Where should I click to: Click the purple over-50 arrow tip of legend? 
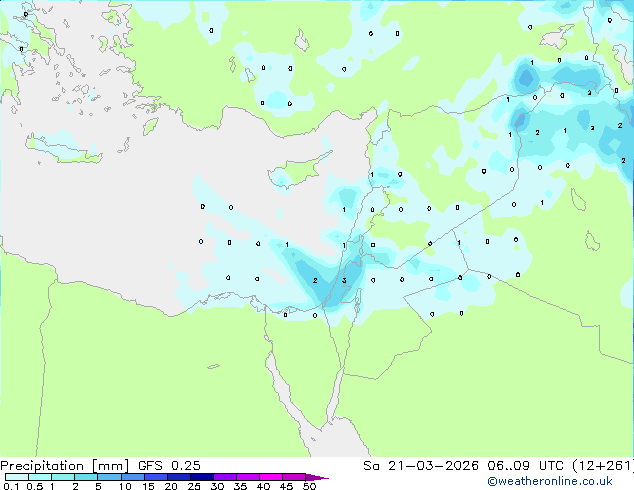coord(317,478)
